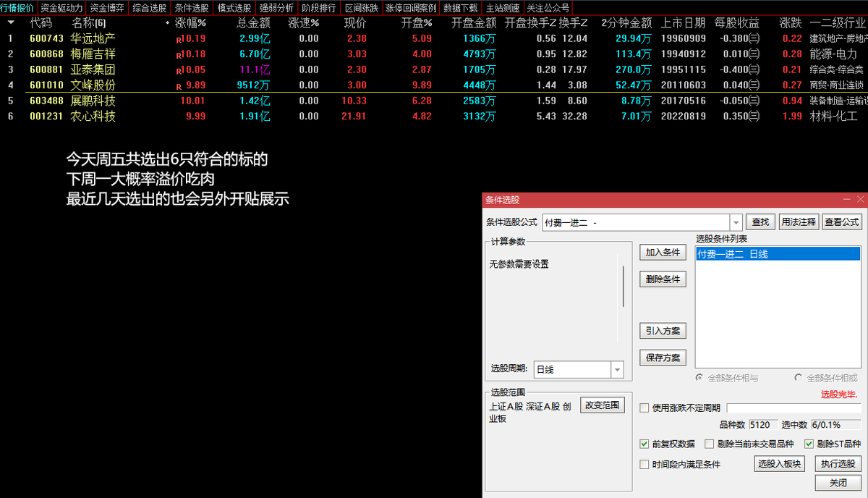This screenshot has width=868, height=498.
Task: Select stock row 展鹏科技
Action: point(434,101)
